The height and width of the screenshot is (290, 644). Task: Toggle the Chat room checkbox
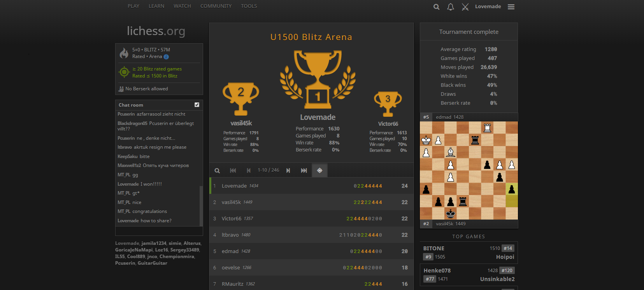[x=197, y=105]
